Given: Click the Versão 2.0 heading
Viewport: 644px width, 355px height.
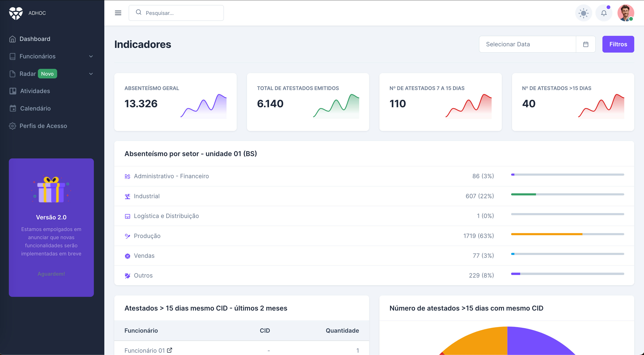Looking at the screenshot, I should pos(51,217).
